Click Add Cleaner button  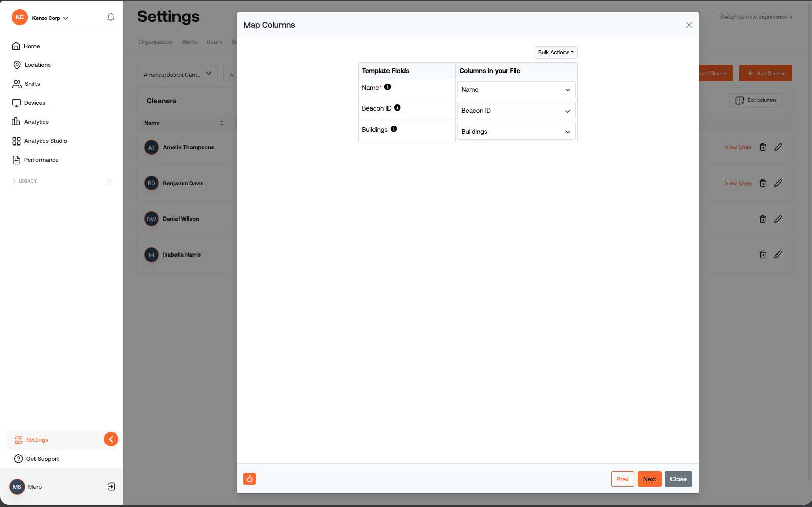coord(766,73)
